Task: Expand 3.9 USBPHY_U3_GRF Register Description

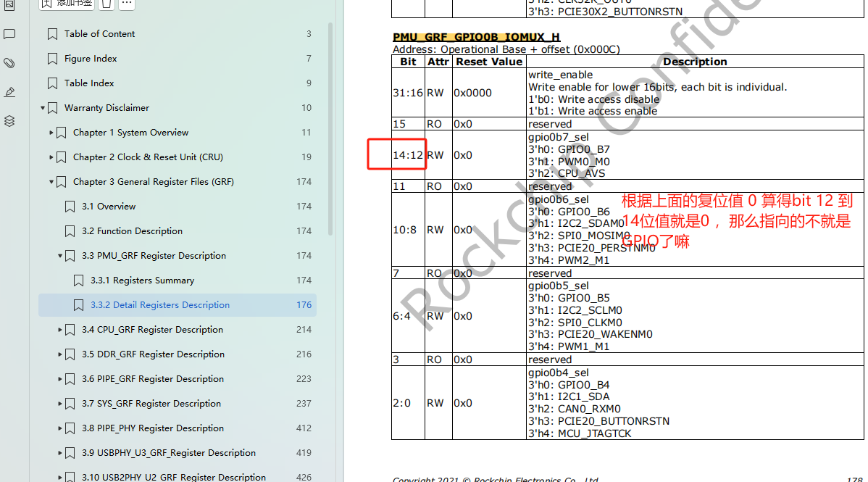Action: [x=60, y=452]
